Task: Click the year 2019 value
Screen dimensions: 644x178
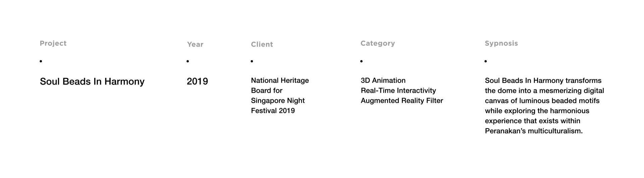Action: (x=197, y=81)
